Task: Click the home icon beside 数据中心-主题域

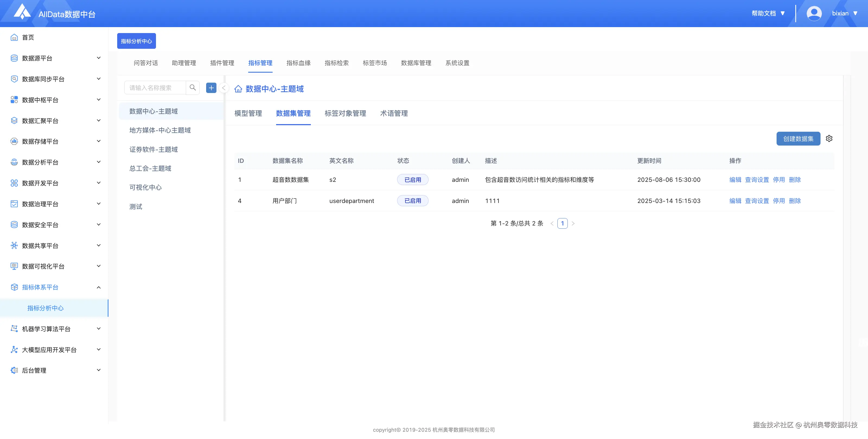Action: [x=238, y=89]
